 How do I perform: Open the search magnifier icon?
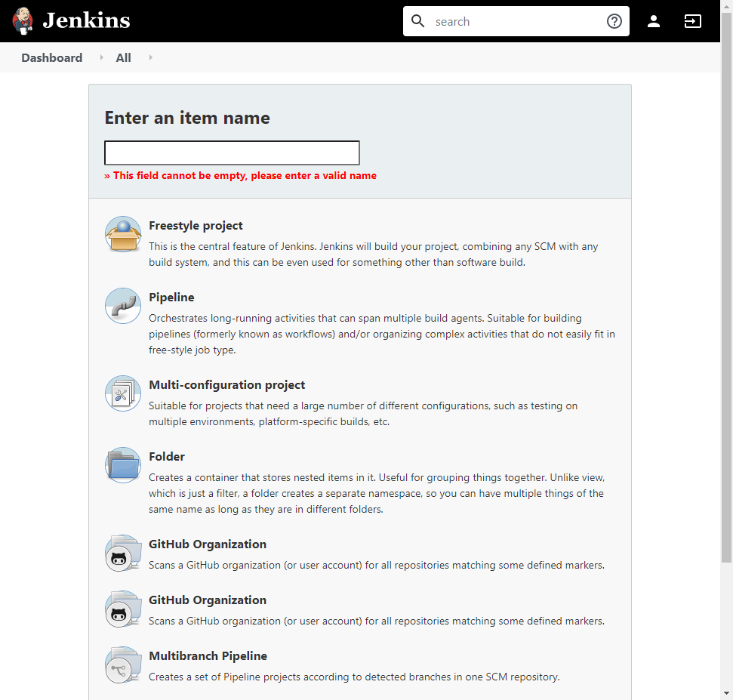tap(418, 21)
